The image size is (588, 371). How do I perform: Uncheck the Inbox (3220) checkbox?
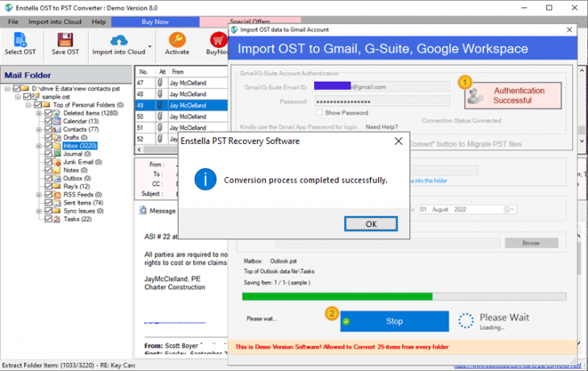pyautogui.click(x=48, y=145)
